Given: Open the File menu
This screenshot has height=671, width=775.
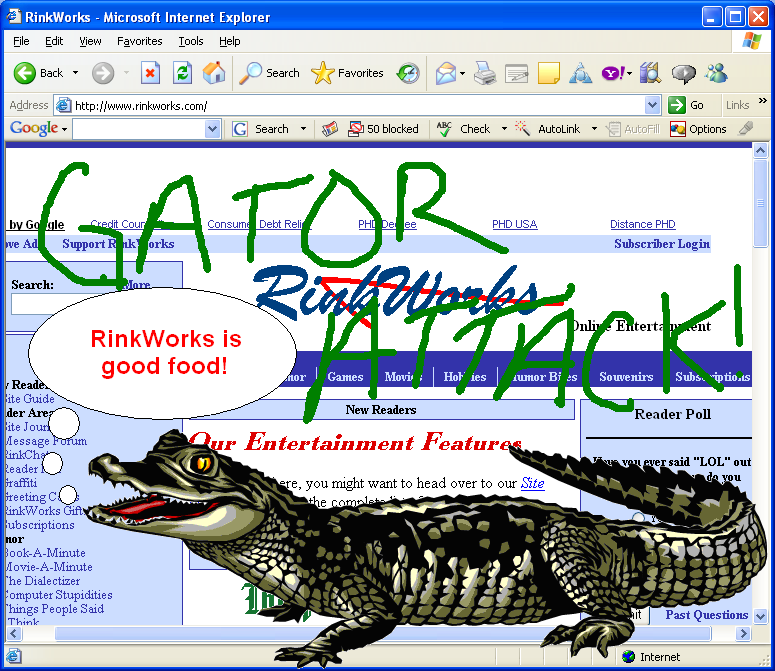Looking at the screenshot, I should (x=21, y=41).
